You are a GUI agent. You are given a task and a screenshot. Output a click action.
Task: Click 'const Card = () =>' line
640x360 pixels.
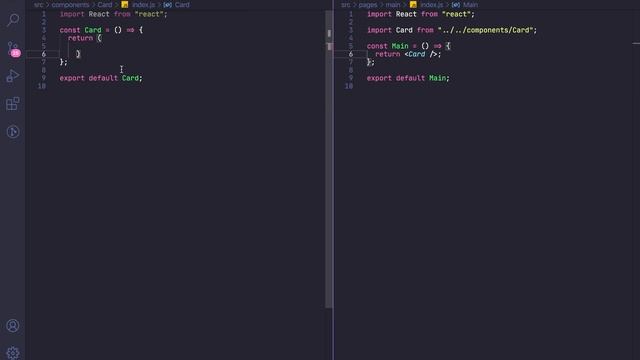(101, 30)
